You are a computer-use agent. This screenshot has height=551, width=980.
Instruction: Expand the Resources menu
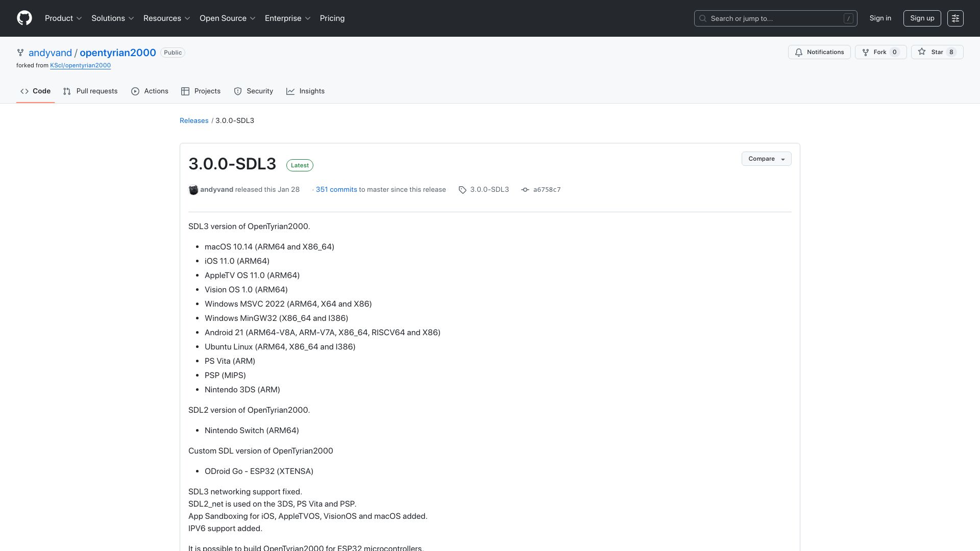167,18
